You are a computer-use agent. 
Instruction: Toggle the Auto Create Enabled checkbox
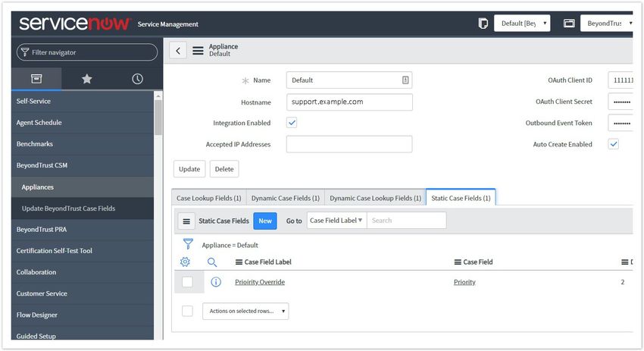(613, 144)
